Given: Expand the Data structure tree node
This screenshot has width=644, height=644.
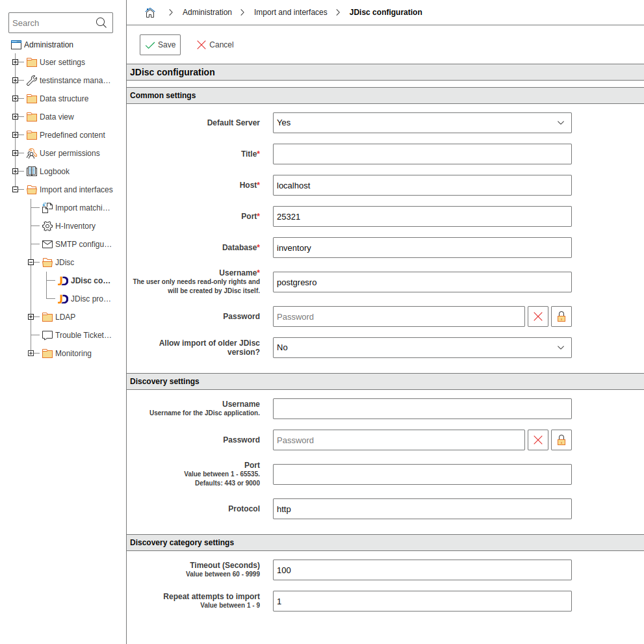Looking at the screenshot, I should (15, 99).
